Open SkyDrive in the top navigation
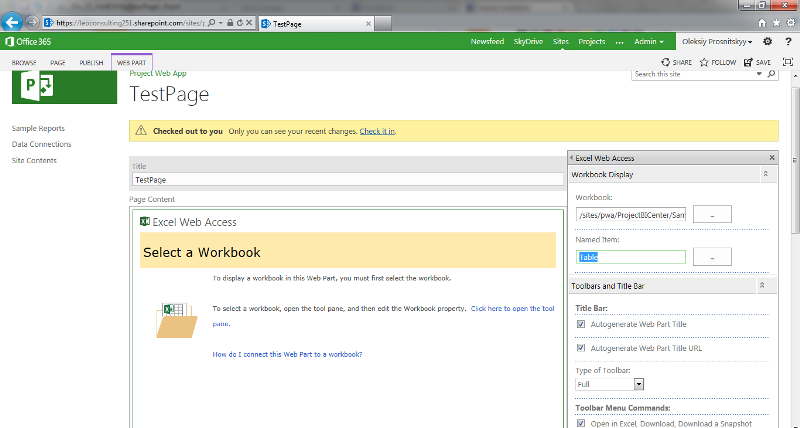This screenshot has height=428, width=800. [x=528, y=42]
